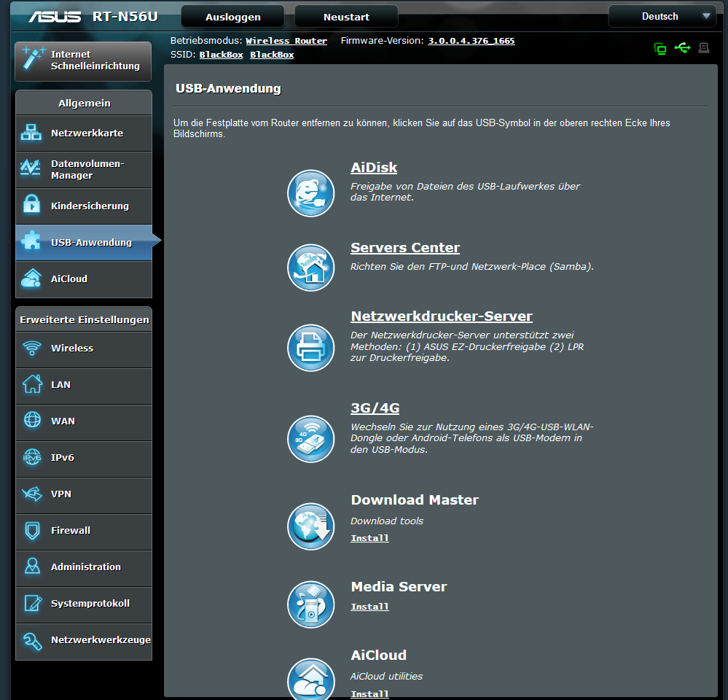Click the Netzwerkwerkzeuge wrench icon

33,641
